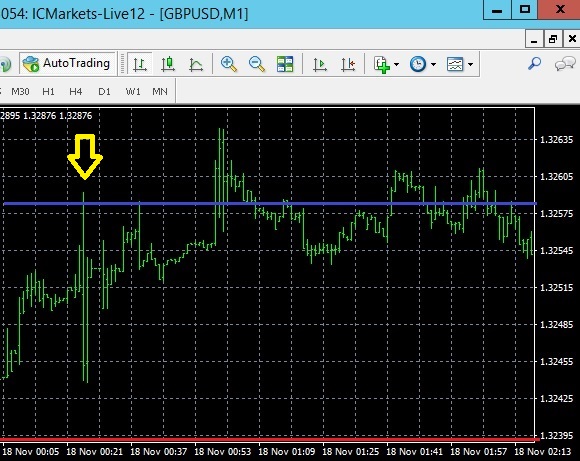Viewport: 580px width, 461px height.
Task: Click the 18 Nov 01:09 time label
Action: pyautogui.click(x=287, y=452)
